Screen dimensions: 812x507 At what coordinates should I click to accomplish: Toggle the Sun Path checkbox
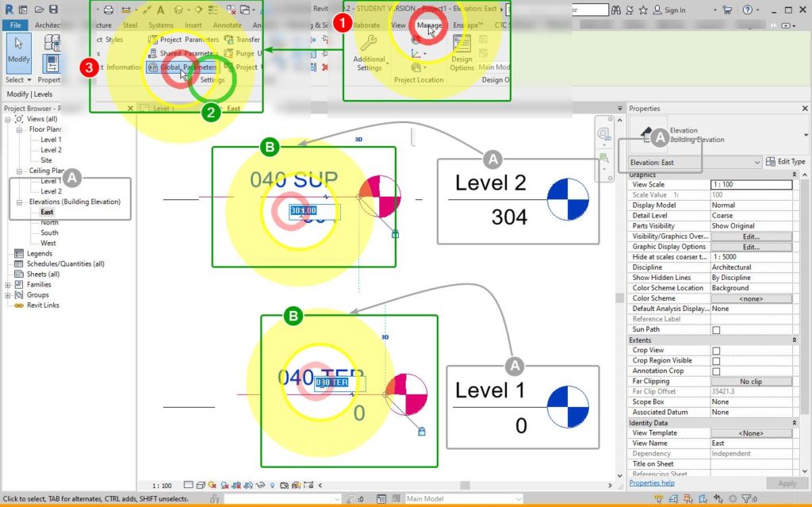tap(716, 330)
